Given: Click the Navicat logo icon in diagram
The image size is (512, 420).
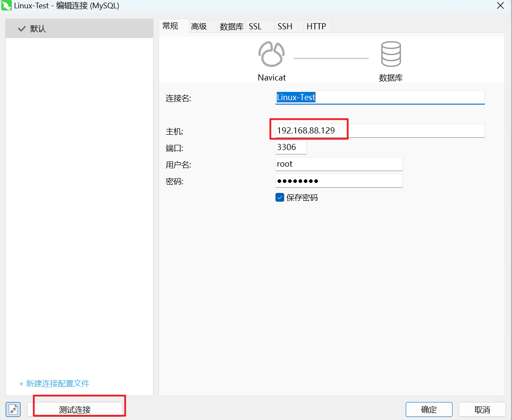Looking at the screenshot, I should click(x=271, y=54).
